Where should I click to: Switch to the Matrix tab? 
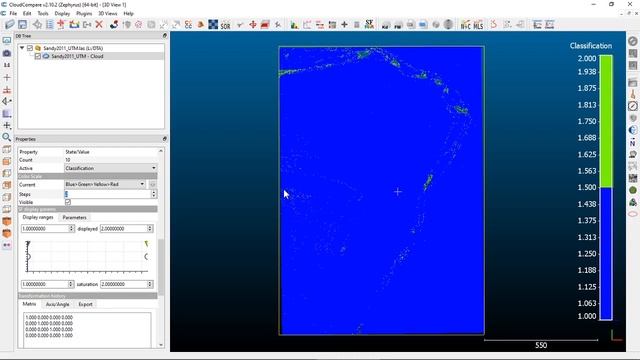click(29, 304)
